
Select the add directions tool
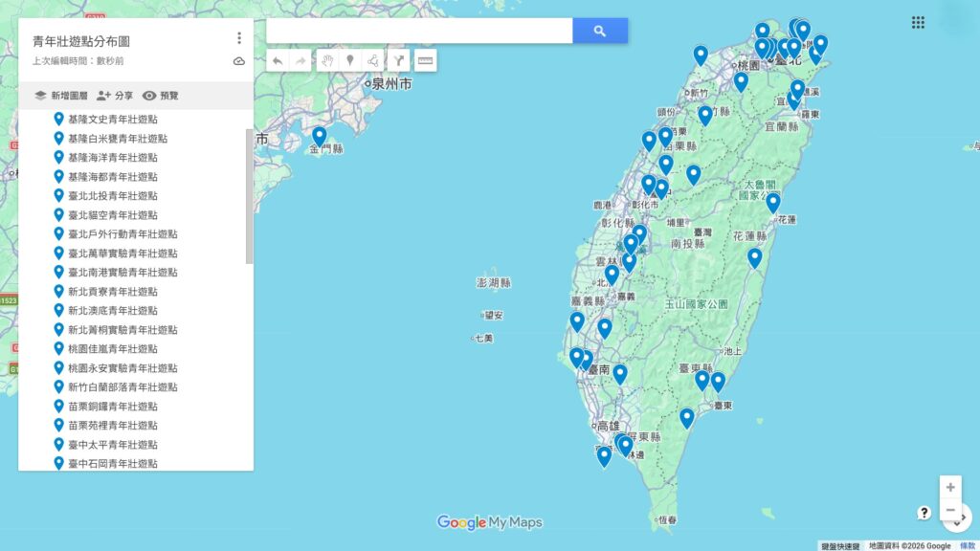pos(398,60)
